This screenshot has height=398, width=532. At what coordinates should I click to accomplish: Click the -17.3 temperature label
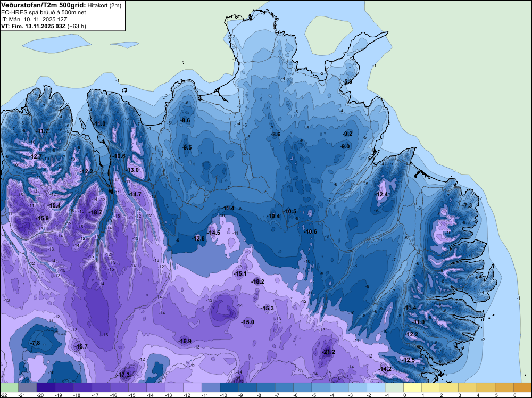[123, 375]
